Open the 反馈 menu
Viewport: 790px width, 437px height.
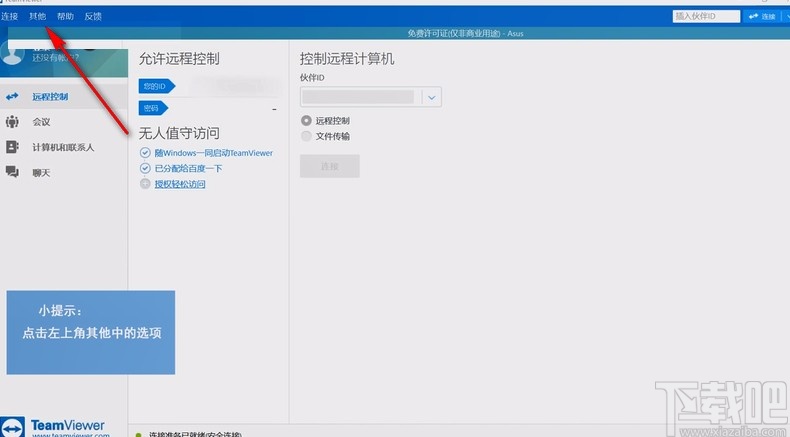(x=93, y=17)
